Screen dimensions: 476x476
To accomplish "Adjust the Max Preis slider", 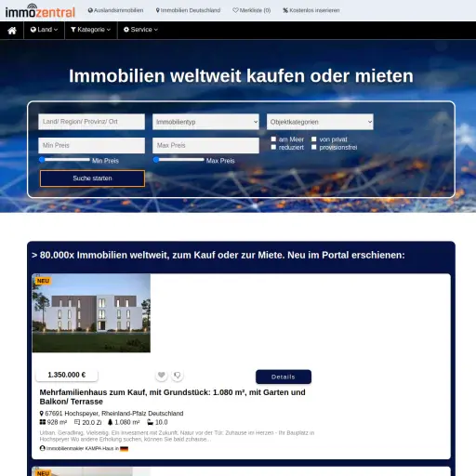I will 178,160.
